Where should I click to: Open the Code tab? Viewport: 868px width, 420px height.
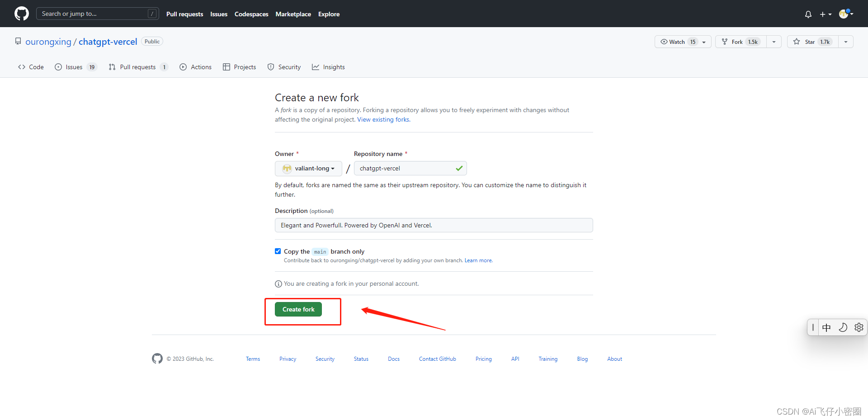coord(31,67)
